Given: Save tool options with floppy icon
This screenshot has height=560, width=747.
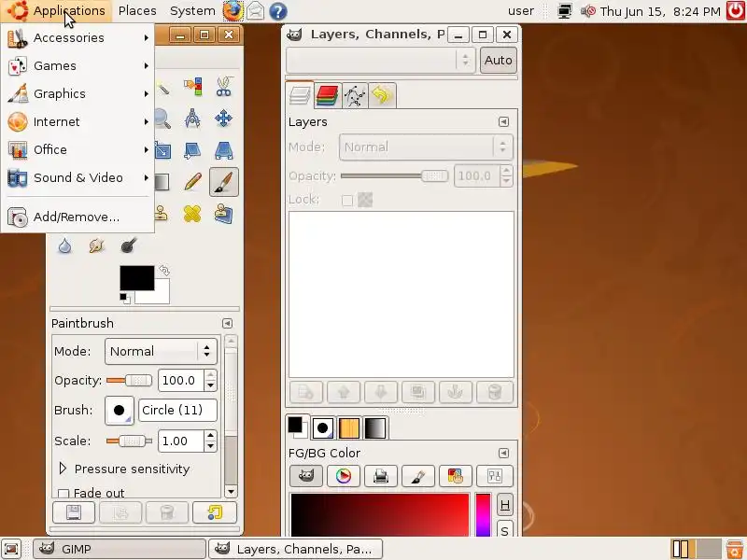Looking at the screenshot, I should [74, 512].
